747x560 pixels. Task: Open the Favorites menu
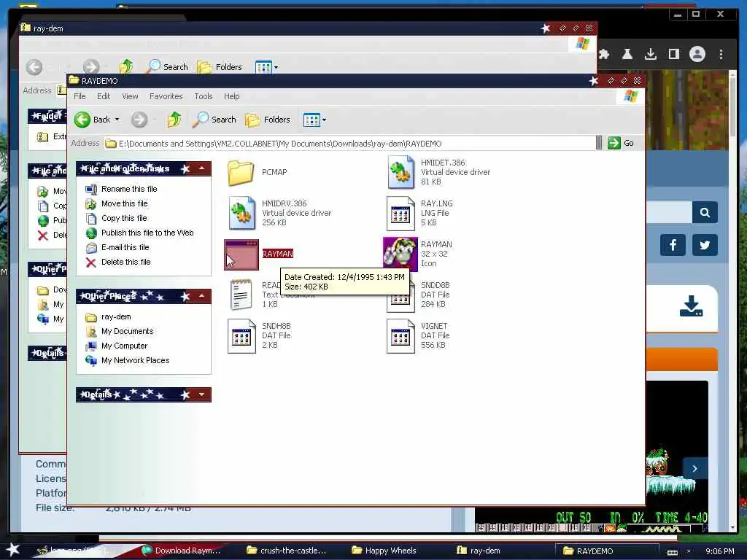166,96
